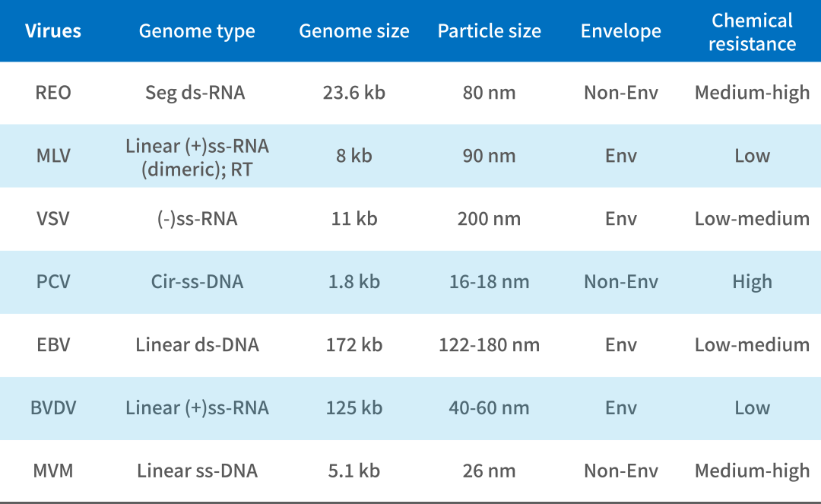
Task: Select the VSV row label
Action: (x=53, y=219)
